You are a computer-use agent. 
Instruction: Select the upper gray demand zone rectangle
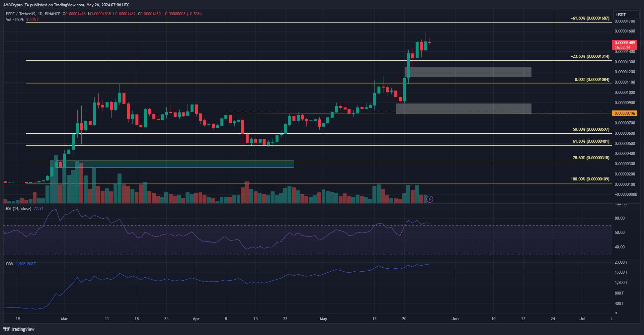point(468,72)
